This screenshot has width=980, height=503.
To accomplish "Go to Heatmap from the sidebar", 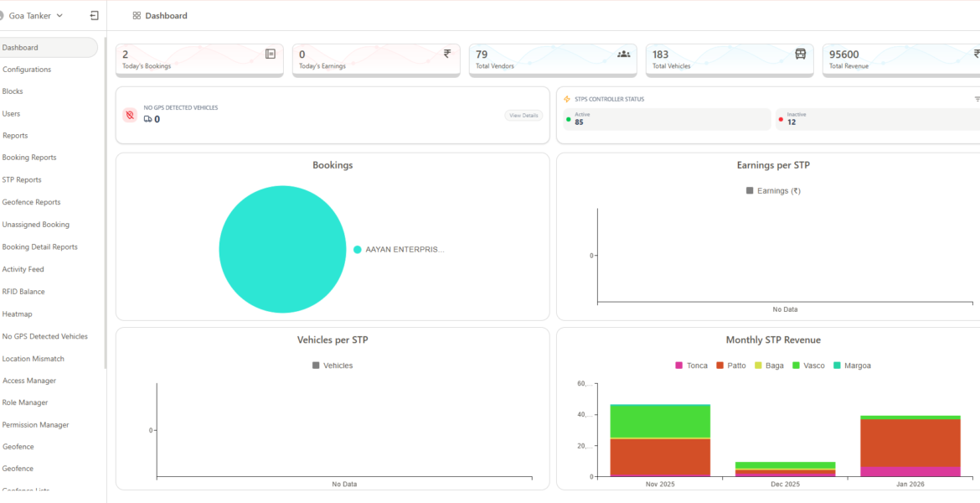I will pos(18,314).
